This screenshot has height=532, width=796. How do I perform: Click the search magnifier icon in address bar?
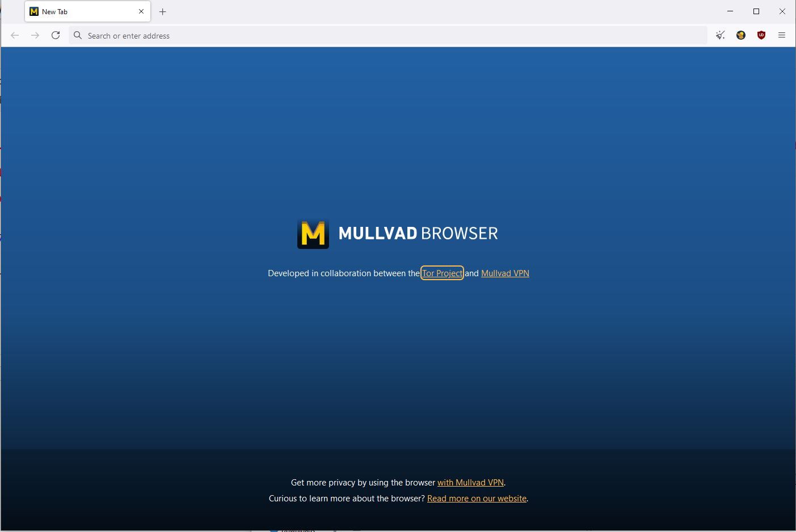tap(78, 35)
